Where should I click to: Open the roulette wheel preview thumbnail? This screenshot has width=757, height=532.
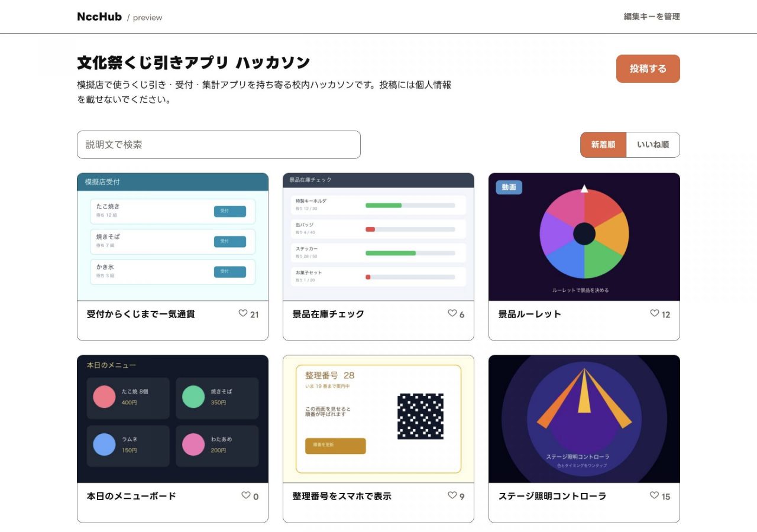coord(584,237)
